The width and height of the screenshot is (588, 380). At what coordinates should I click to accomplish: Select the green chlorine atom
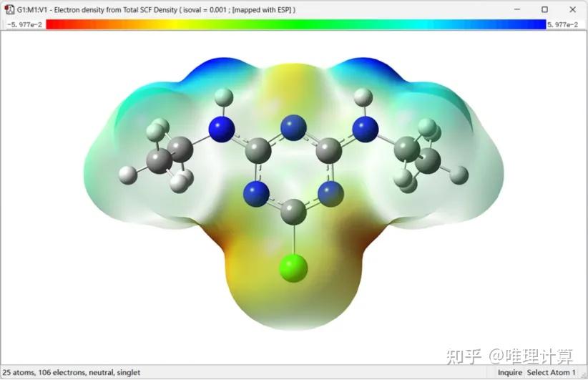coord(293,268)
